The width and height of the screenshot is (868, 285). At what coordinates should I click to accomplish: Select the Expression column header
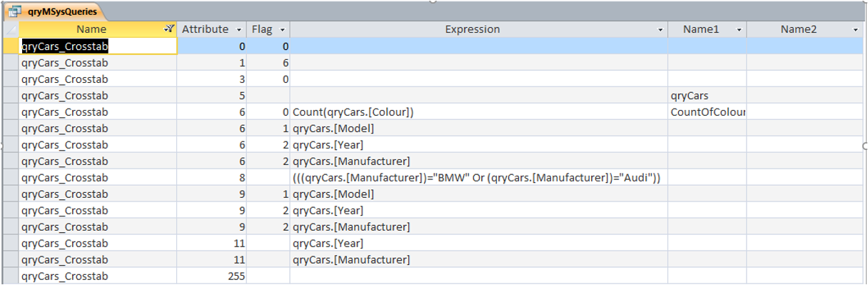pyautogui.click(x=479, y=29)
